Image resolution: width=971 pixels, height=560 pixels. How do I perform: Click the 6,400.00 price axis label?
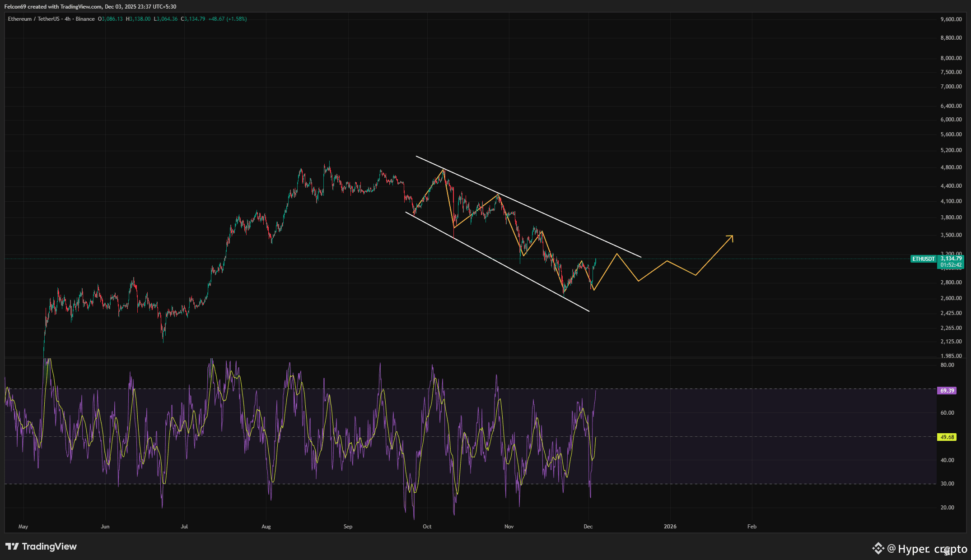(x=951, y=106)
